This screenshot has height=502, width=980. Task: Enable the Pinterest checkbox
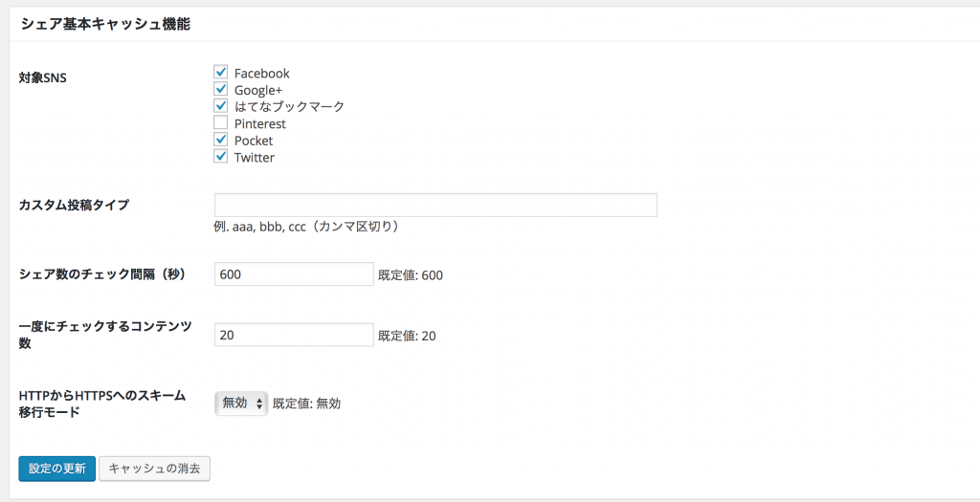pos(220,123)
